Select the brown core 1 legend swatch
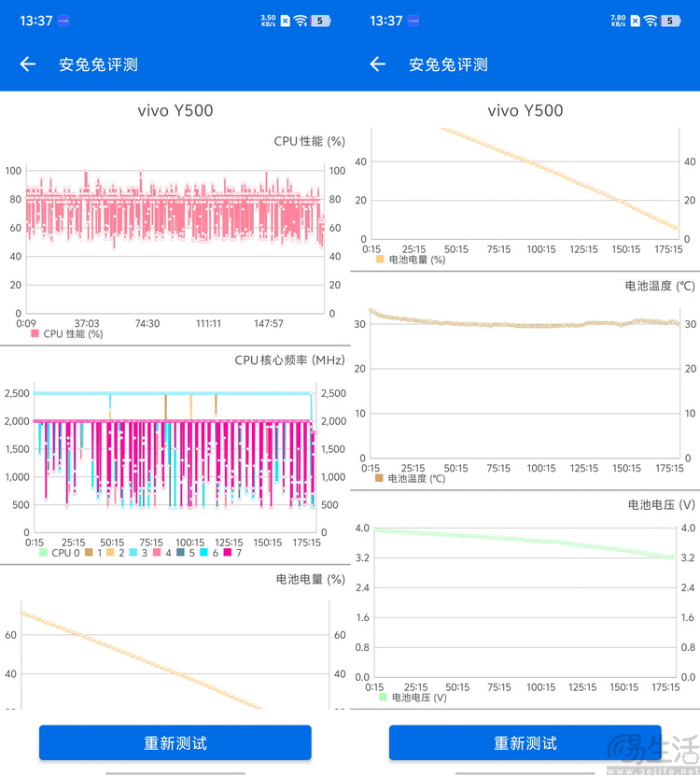This screenshot has height=776, width=700. point(89,552)
